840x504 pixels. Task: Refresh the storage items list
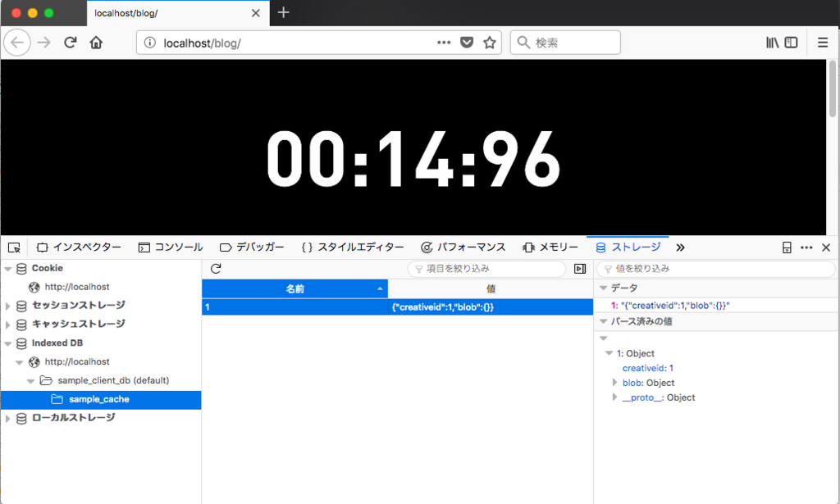click(215, 268)
